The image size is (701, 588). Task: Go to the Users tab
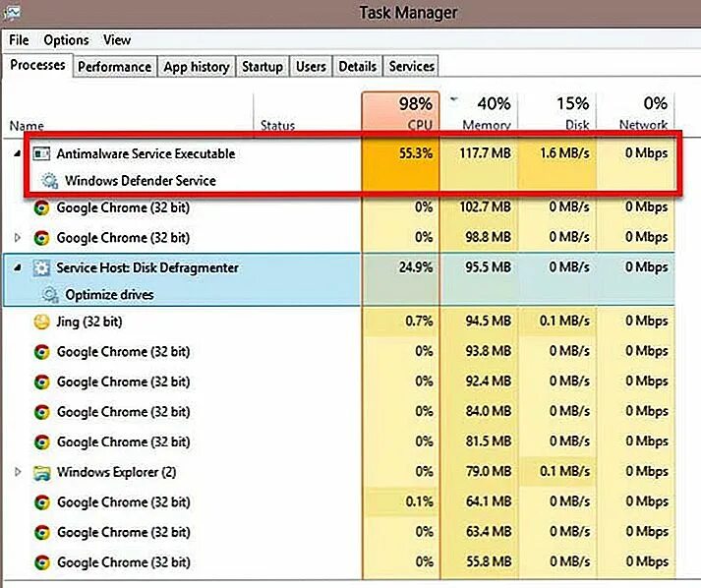click(311, 67)
